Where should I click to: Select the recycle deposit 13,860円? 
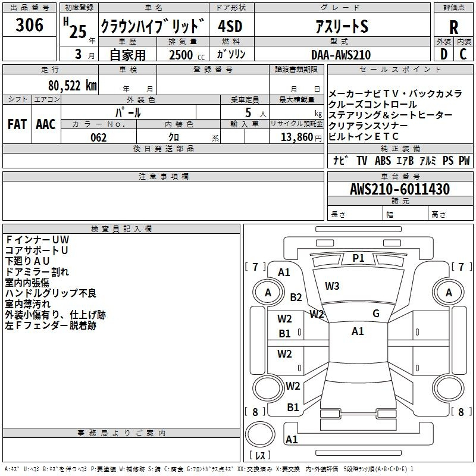[301, 137]
